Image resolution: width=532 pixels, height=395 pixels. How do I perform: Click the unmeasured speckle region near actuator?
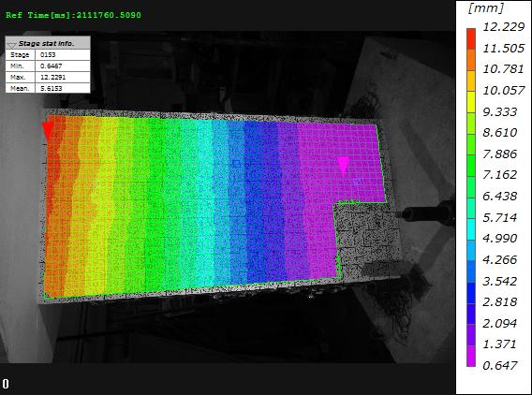(x=368, y=238)
